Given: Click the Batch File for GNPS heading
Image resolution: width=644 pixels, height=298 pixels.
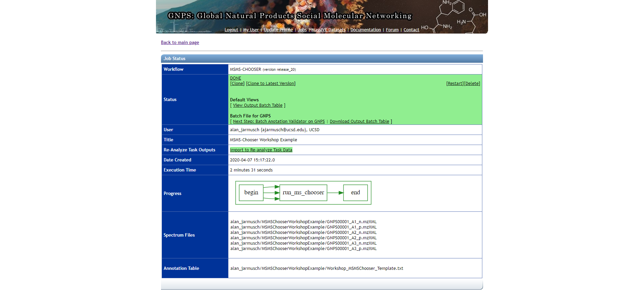Looking at the screenshot, I should pos(250,116).
